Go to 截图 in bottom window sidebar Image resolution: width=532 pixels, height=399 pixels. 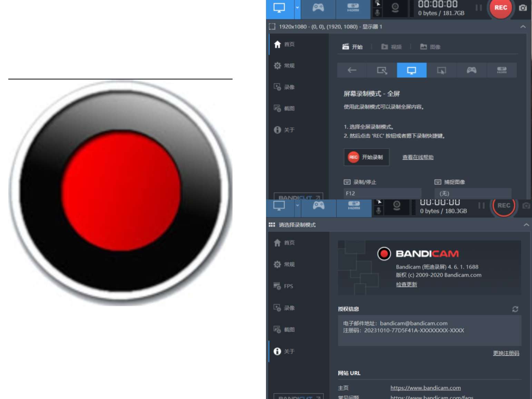284,330
